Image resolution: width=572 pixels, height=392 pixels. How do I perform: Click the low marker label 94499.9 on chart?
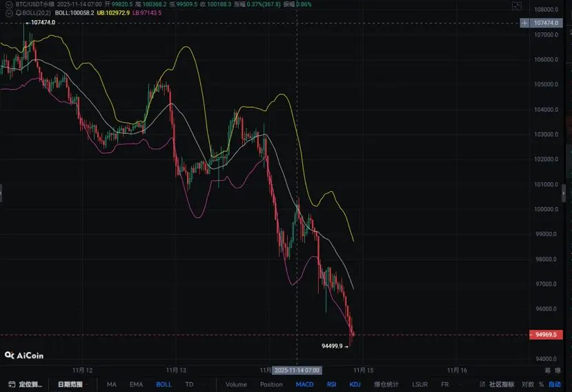332,346
